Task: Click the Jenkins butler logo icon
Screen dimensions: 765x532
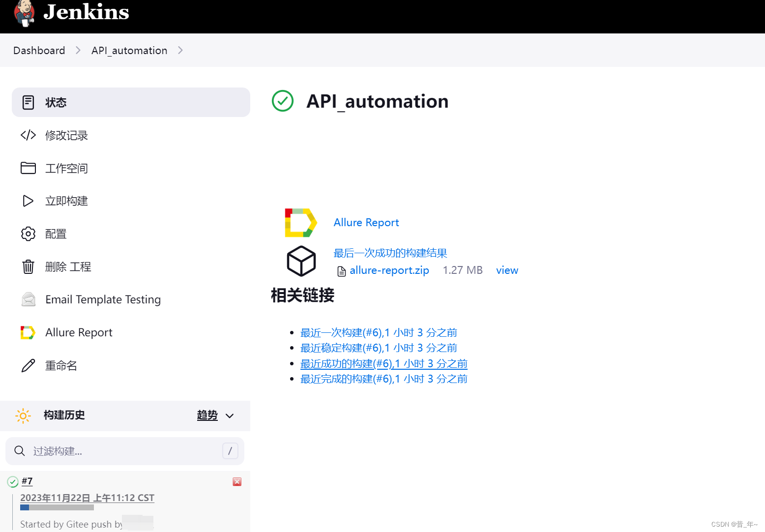Action: [x=24, y=13]
